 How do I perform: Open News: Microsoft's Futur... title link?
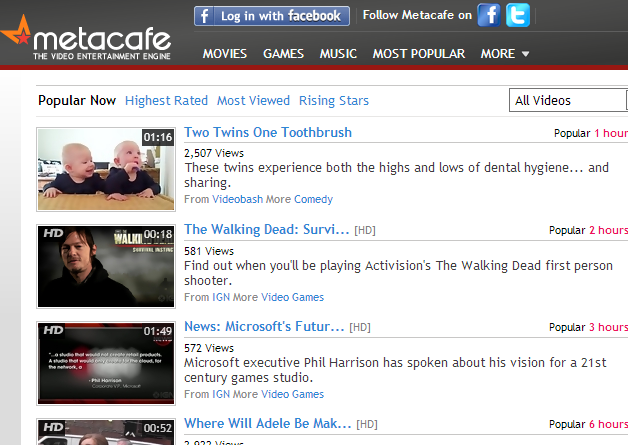click(264, 327)
